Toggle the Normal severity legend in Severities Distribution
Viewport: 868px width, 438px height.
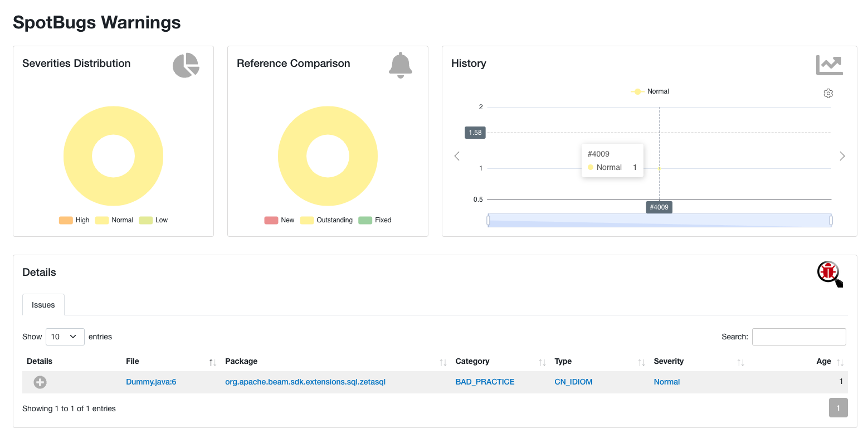114,220
